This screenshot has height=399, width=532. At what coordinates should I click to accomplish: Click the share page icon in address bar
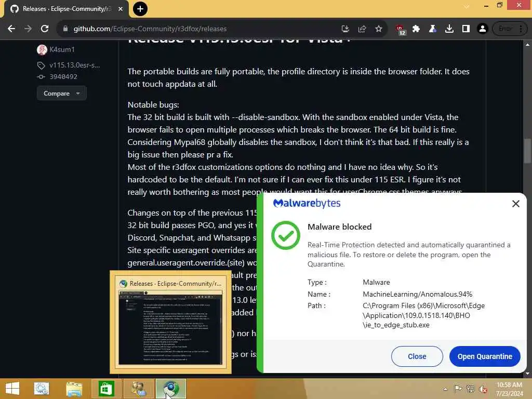pyautogui.click(x=362, y=29)
